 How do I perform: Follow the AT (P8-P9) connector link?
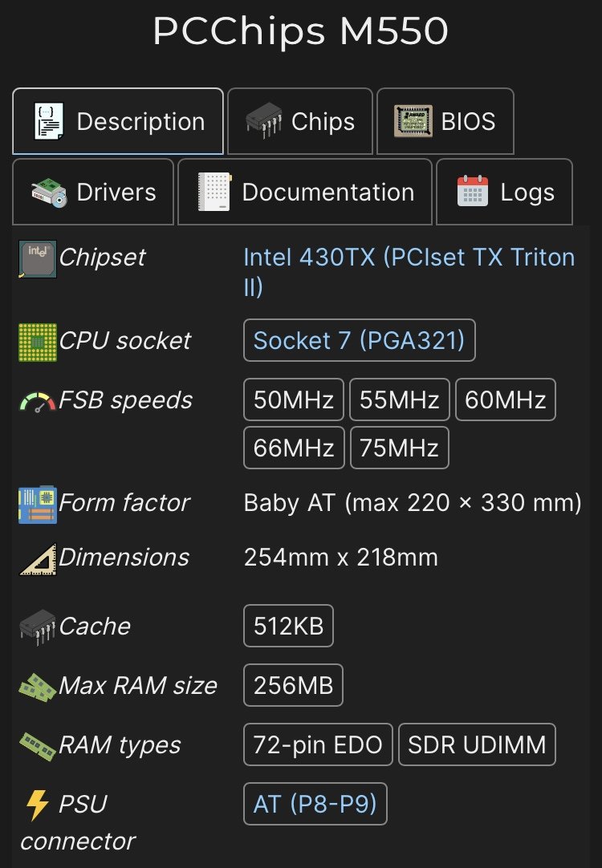click(315, 804)
